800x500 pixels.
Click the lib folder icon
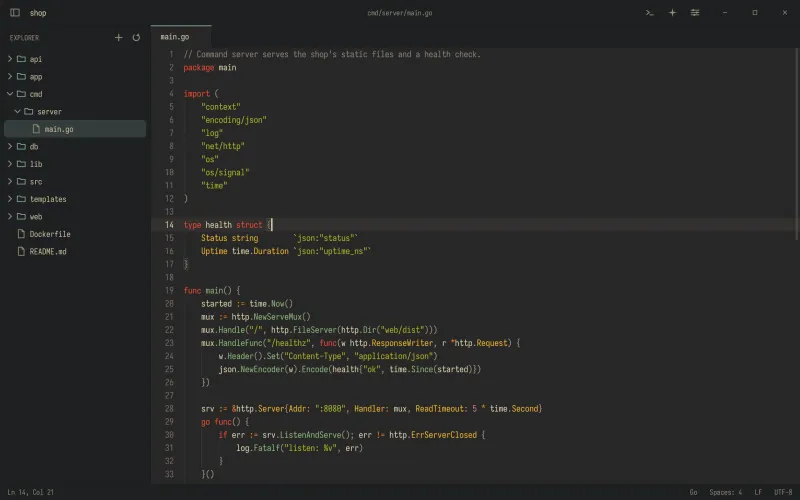coord(21,164)
